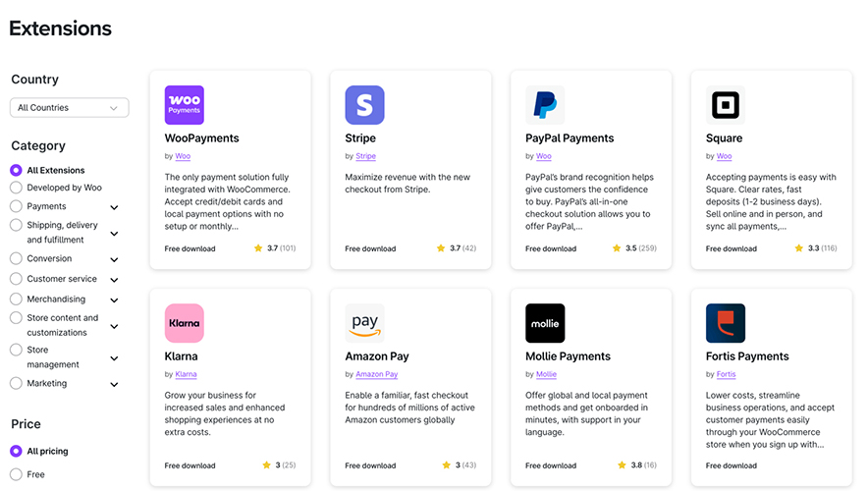
Task: Click the Fortis Payments logo icon
Action: (726, 323)
